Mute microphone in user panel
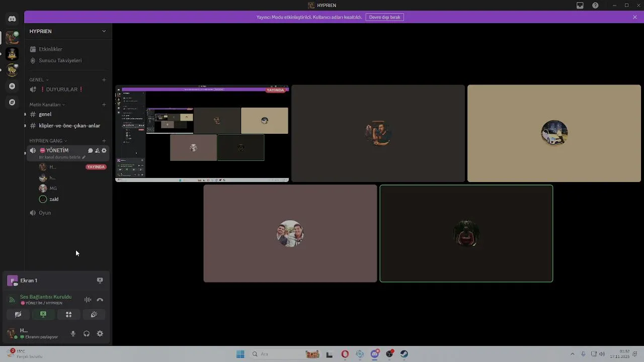 pos(73,333)
